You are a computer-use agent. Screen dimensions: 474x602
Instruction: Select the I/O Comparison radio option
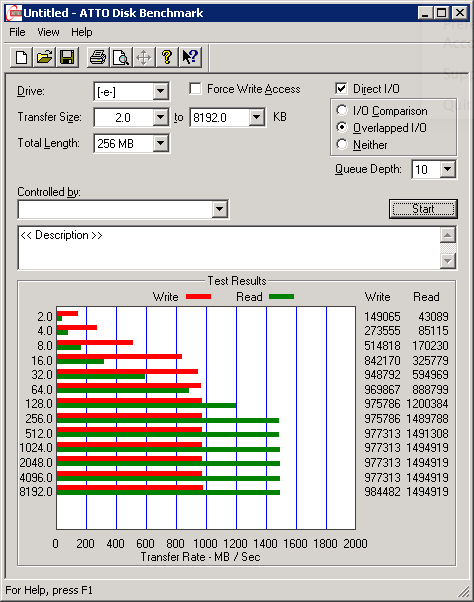pyautogui.click(x=342, y=111)
